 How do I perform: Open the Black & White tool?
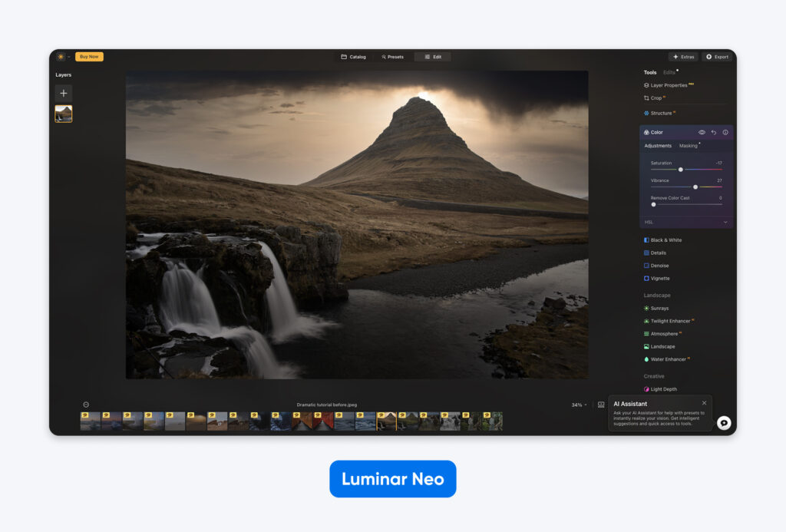coord(665,240)
